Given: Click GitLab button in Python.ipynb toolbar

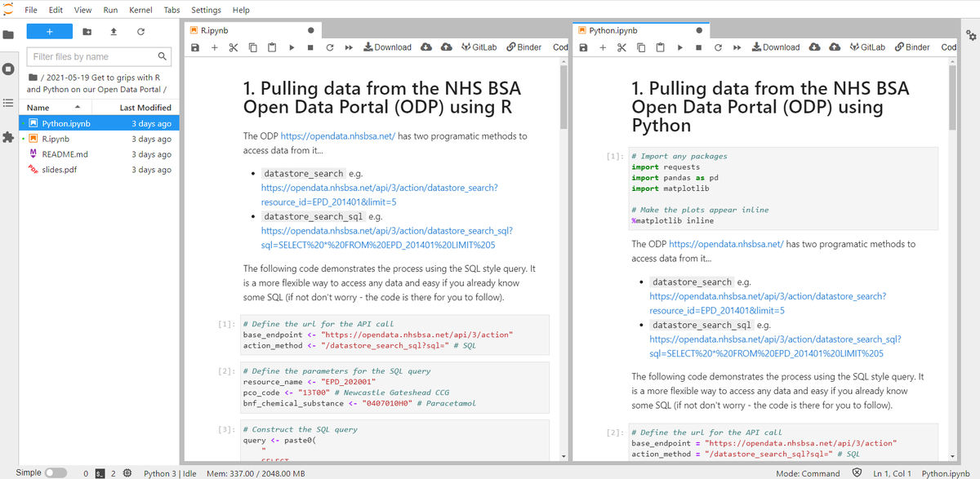Looking at the screenshot, I should (x=867, y=47).
